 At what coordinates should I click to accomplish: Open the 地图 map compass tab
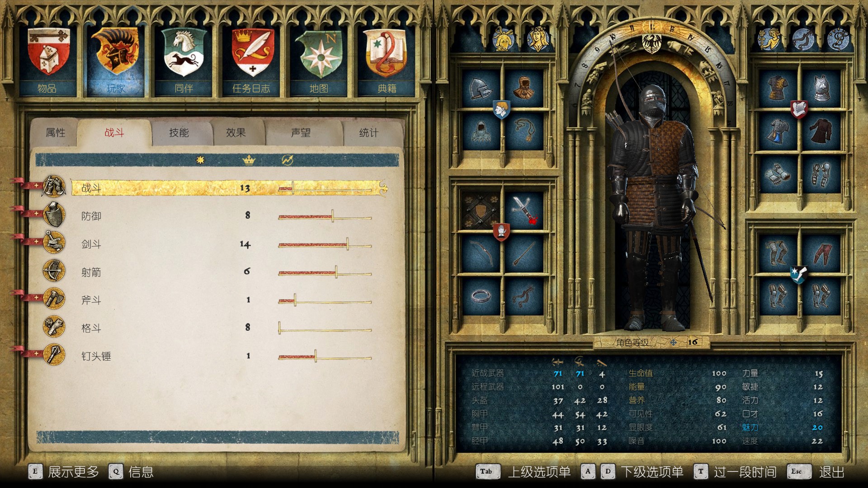pos(319,61)
